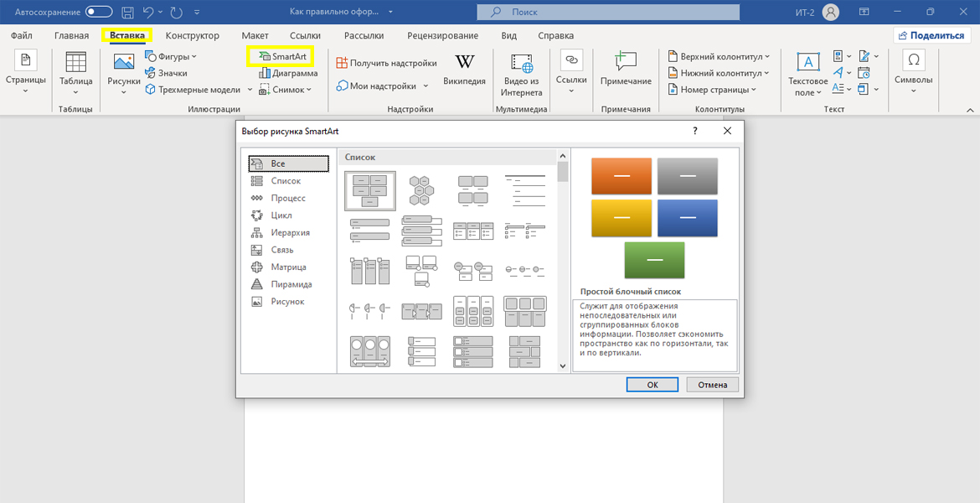
Task: Select Иерархия category in SmartArt list
Action: [x=290, y=232]
